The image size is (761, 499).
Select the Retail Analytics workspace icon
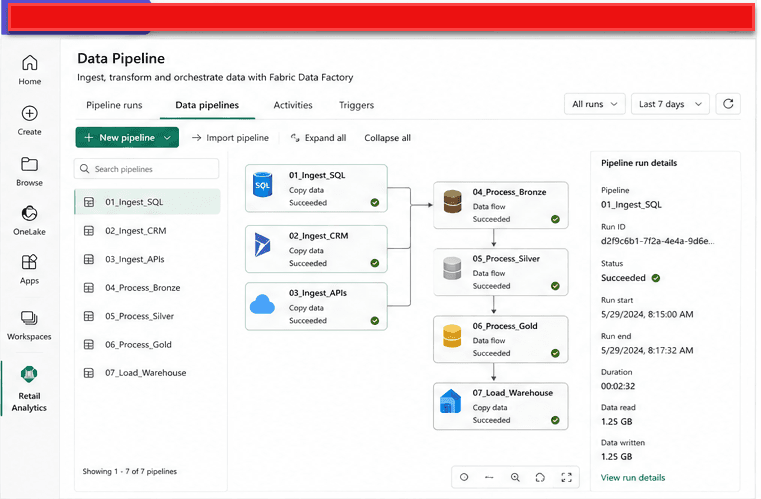tap(29, 374)
